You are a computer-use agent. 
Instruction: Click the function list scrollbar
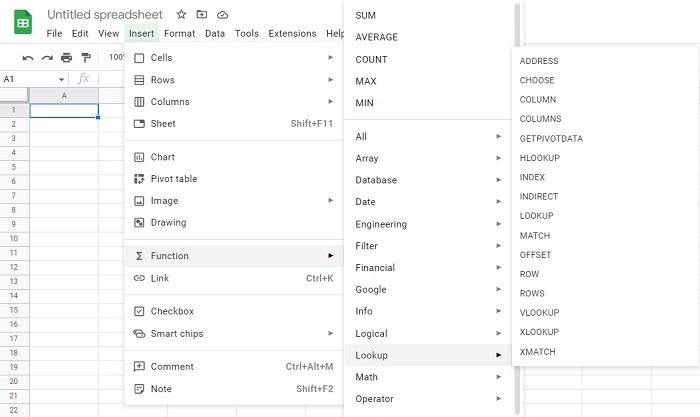[x=517, y=208]
